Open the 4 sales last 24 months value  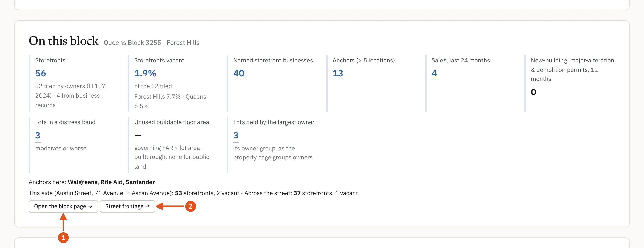434,73
